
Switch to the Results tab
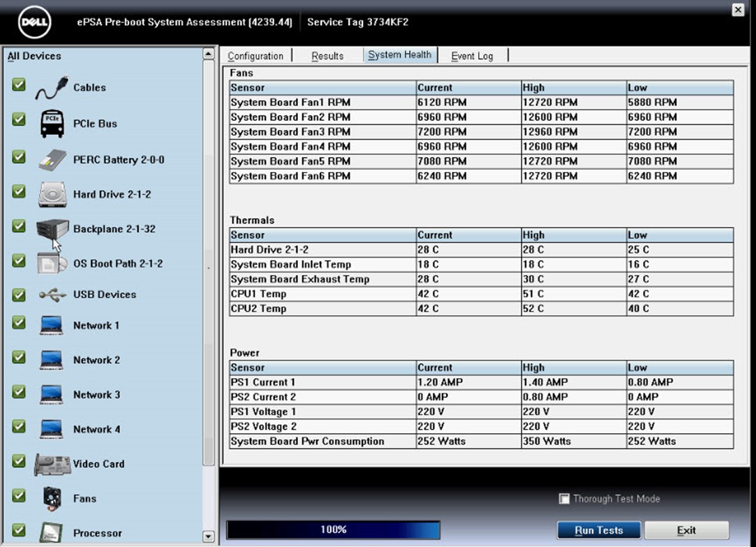(x=327, y=56)
